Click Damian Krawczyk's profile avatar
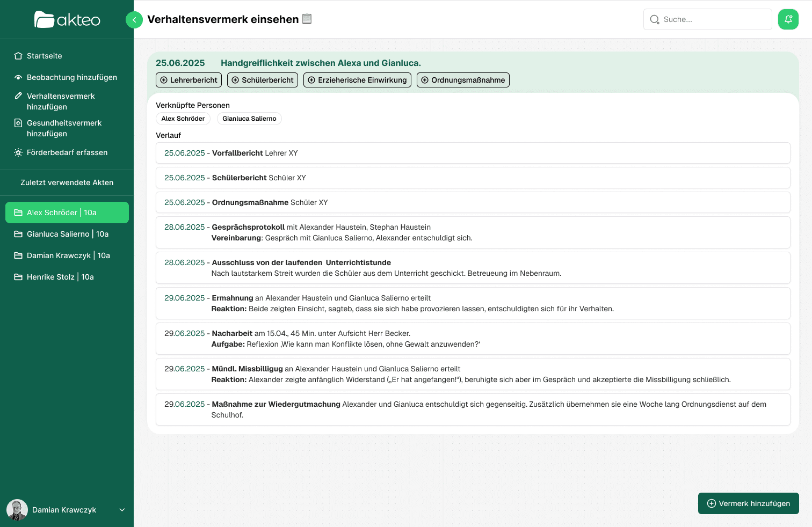The width and height of the screenshot is (812, 527). (x=17, y=510)
